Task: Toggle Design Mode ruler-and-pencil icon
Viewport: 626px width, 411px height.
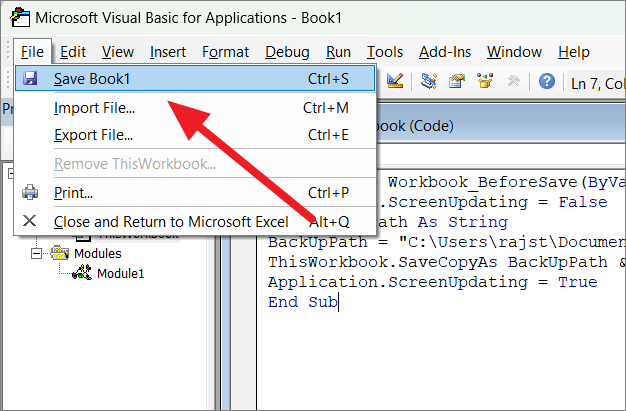Action: point(395,81)
